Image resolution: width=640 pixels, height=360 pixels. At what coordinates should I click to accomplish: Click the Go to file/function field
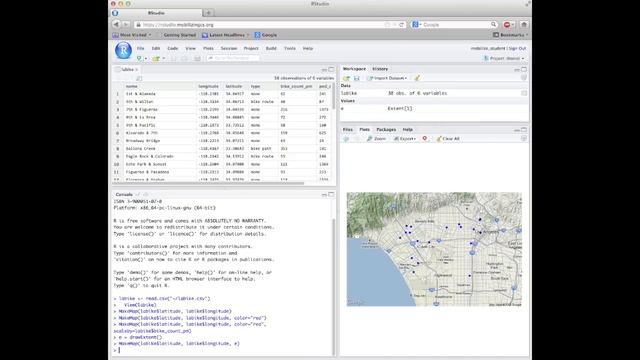pyautogui.click(x=233, y=58)
